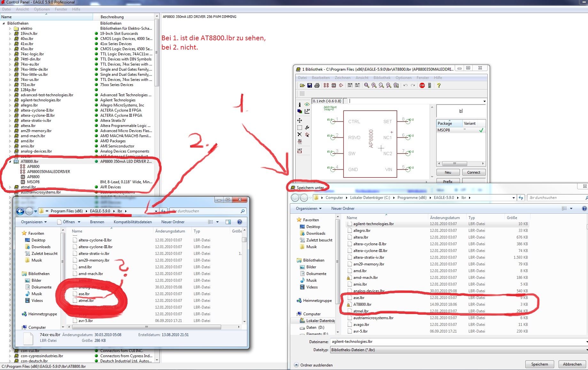Collapse the AT8800.lbr library node
Viewport: 588px width, 370px height.
tap(10, 161)
